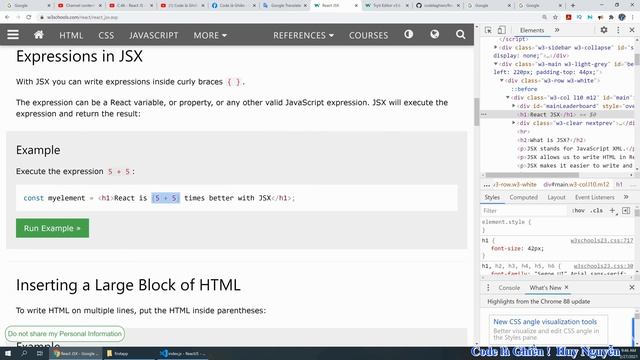Screen dimensions: 640x360
Task: Open the drawer kebab menu beside Console
Action: coord(488,288)
